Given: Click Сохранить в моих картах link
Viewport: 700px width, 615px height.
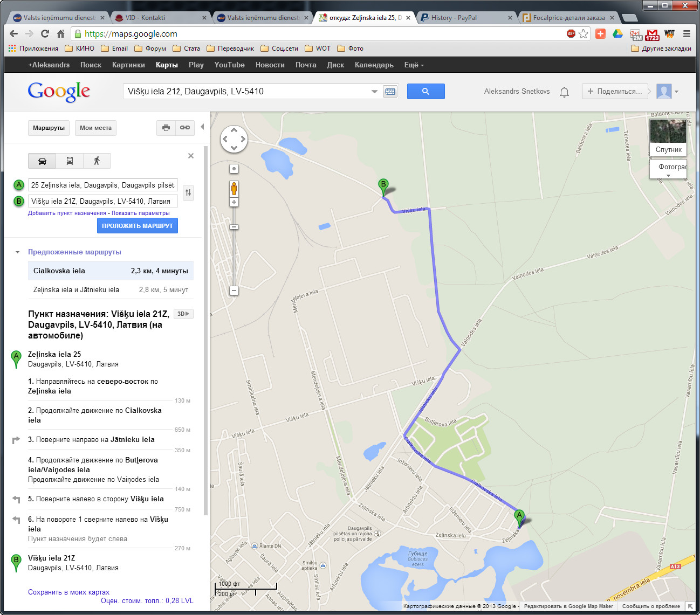Looking at the screenshot, I should 68,592.
